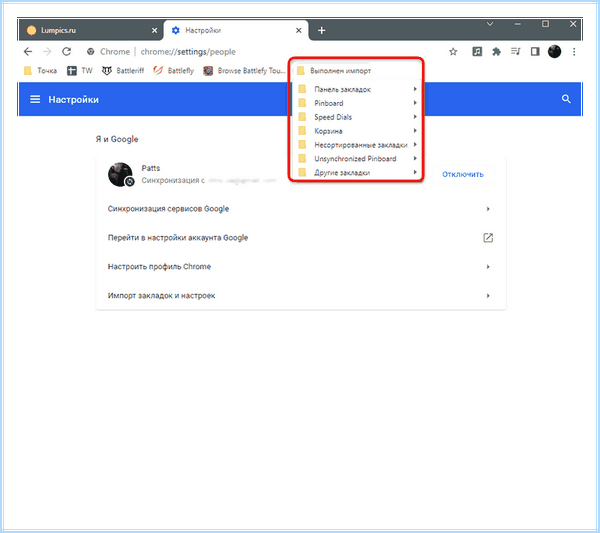Screen dimensions: 600x533
Task: Go back using the browser back arrow
Action: point(28,52)
